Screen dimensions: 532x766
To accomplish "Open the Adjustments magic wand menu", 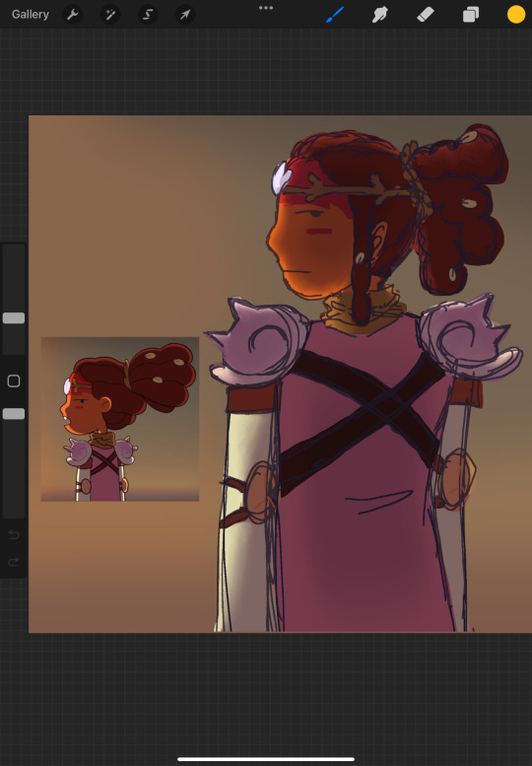I will click(110, 15).
